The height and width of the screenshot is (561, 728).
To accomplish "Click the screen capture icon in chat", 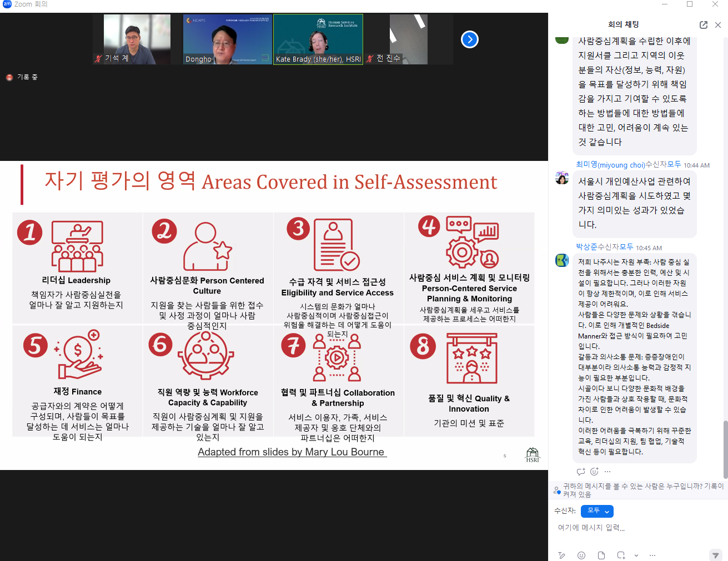I will [621, 555].
